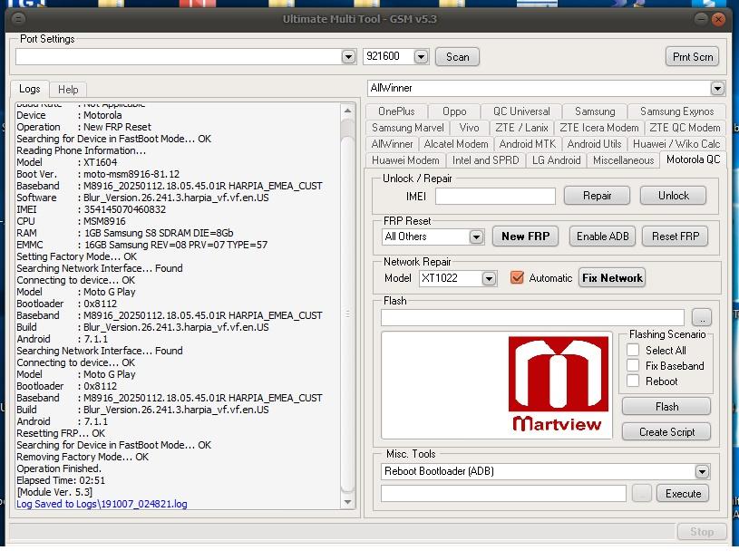Open the AllWinner module dropdown

pyautogui.click(x=717, y=88)
